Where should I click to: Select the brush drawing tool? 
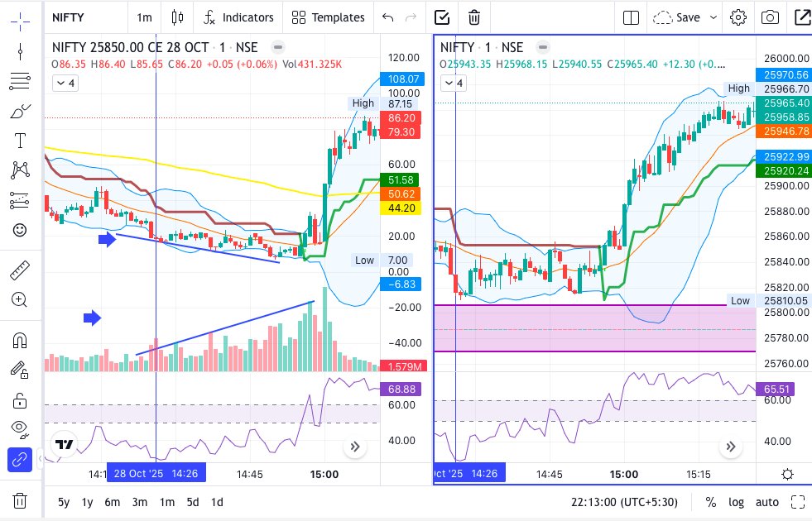[x=20, y=112]
